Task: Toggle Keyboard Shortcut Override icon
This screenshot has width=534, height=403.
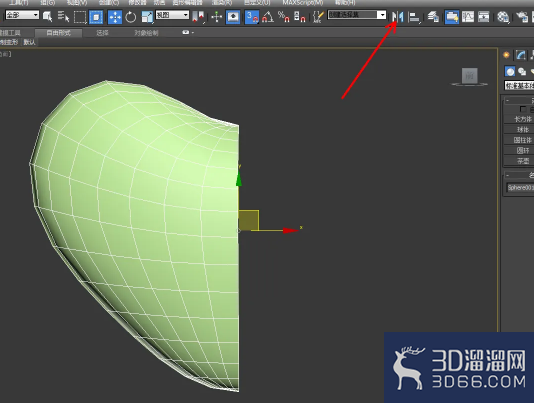Action: coord(233,17)
